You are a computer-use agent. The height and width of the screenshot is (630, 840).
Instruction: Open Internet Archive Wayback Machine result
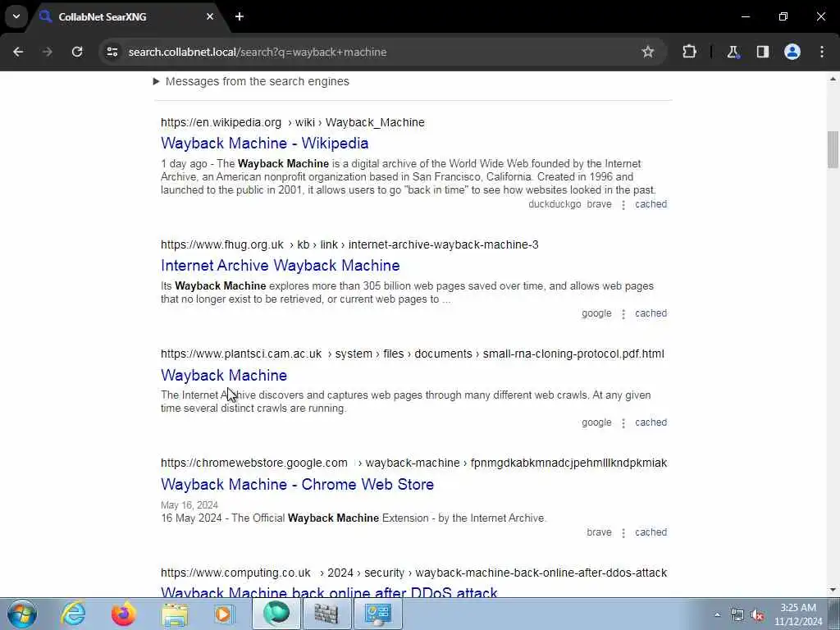(281, 265)
